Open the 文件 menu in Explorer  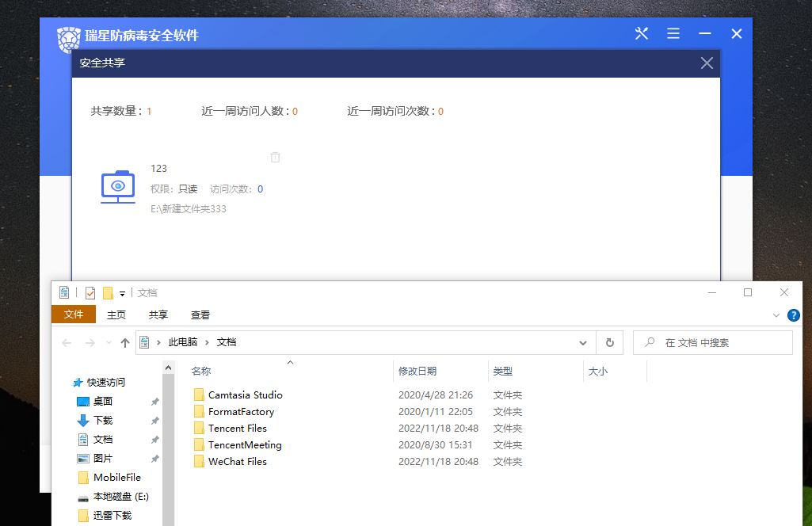pyautogui.click(x=74, y=314)
